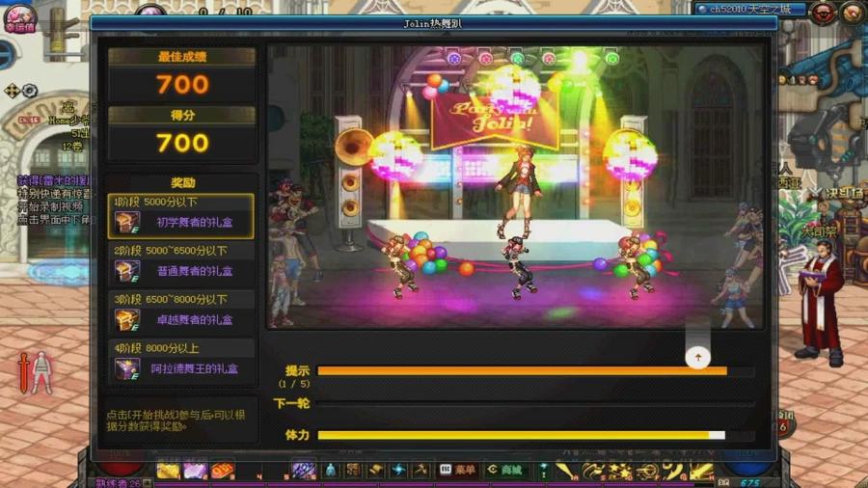This screenshot has height=488, width=868.
Task: Activate the star burst skill on key D
Action: (620, 472)
